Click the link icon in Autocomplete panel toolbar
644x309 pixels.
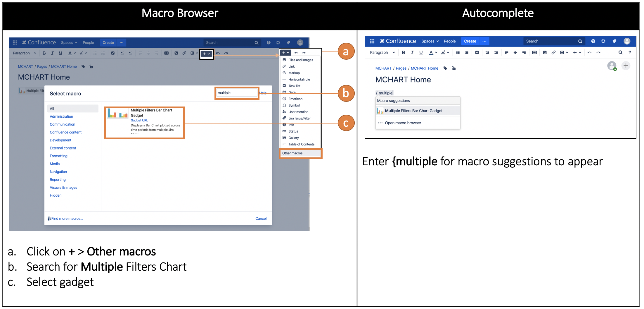[553, 53]
